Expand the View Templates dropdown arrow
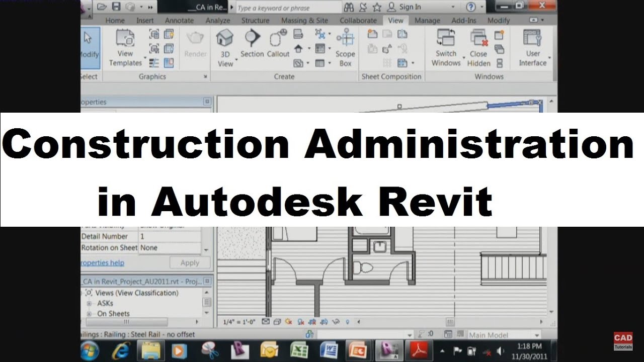644x362 pixels. click(145, 58)
